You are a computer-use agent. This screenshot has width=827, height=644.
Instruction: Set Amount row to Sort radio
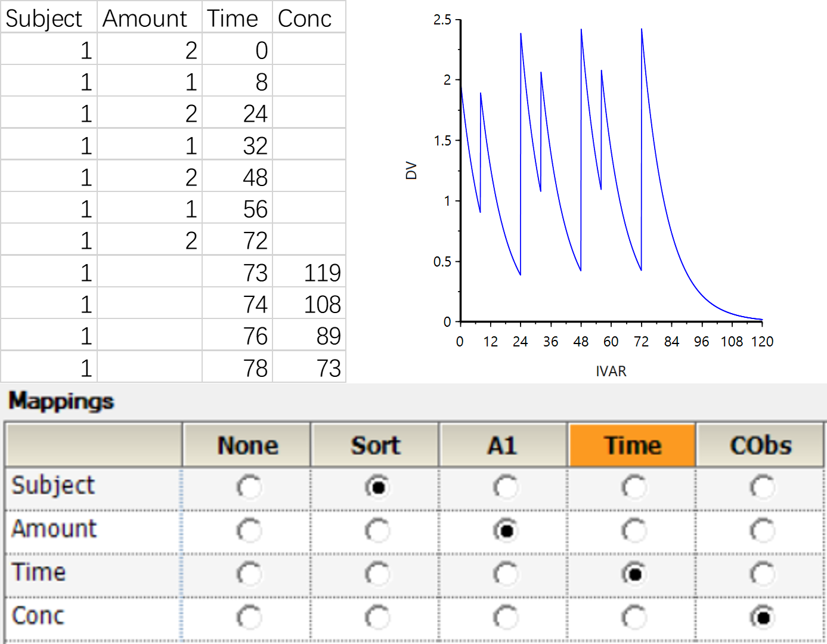coord(377,531)
